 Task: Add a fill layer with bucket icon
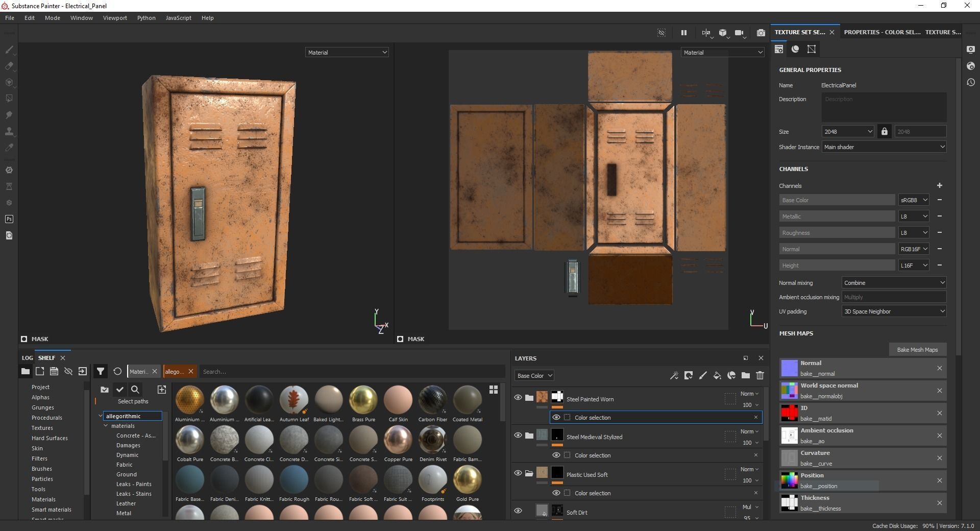(717, 376)
